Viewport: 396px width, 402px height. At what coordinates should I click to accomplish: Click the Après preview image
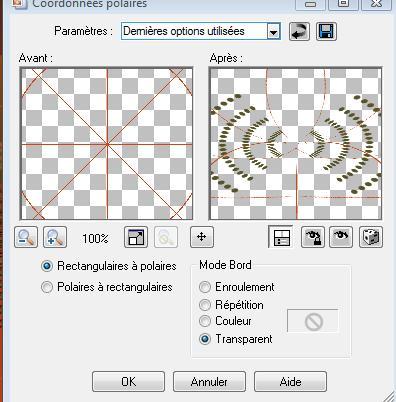coord(295,144)
